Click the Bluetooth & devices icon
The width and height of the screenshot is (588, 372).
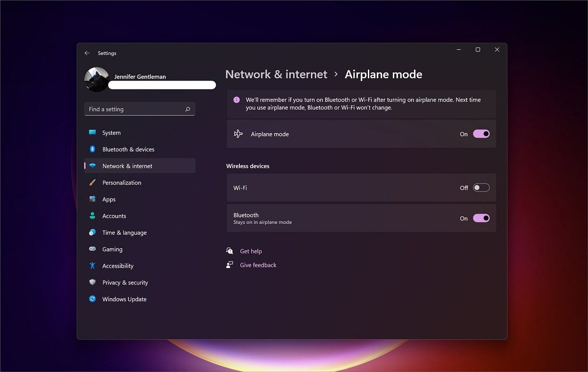[93, 149]
